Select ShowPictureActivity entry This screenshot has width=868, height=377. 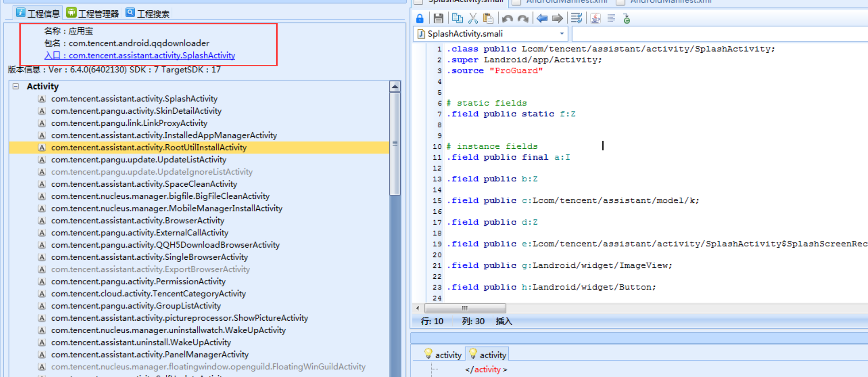click(180, 318)
